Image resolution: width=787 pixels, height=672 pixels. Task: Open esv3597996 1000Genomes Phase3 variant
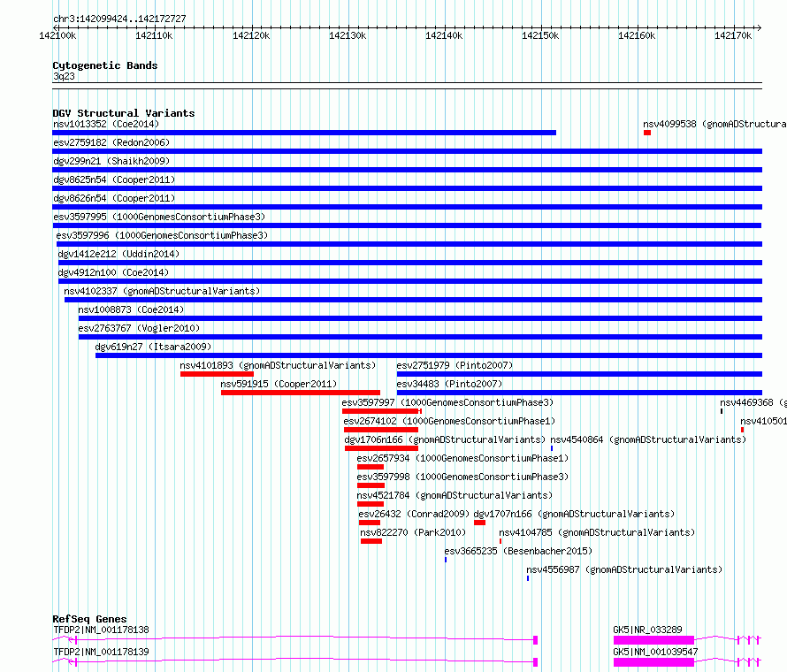tap(162, 235)
